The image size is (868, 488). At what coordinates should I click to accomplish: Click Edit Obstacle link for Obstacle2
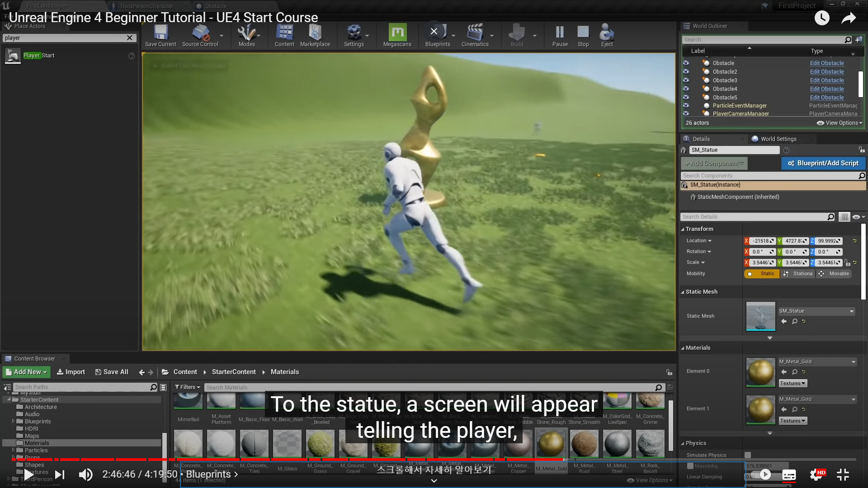(x=826, y=72)
